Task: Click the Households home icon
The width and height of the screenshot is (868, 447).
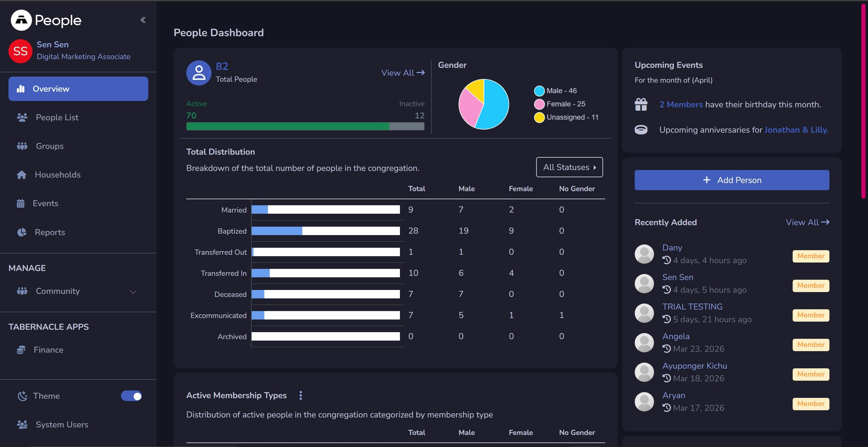Action: pos(22,175)
